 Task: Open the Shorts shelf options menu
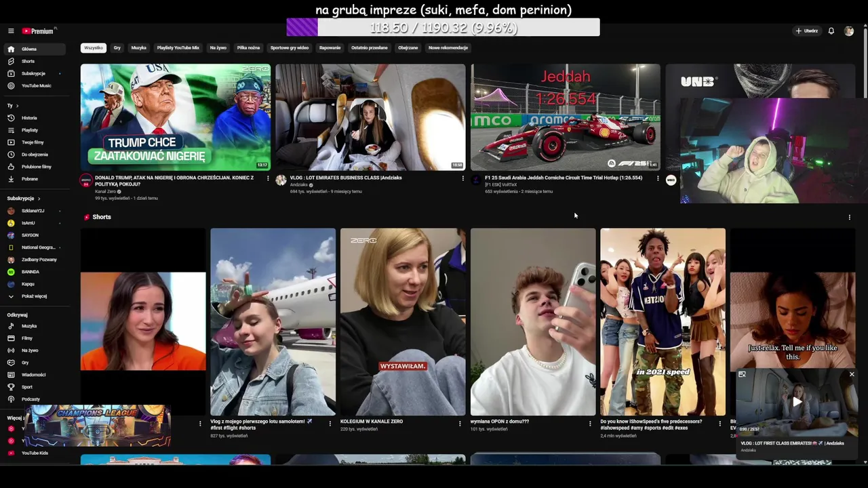[849, 218]
